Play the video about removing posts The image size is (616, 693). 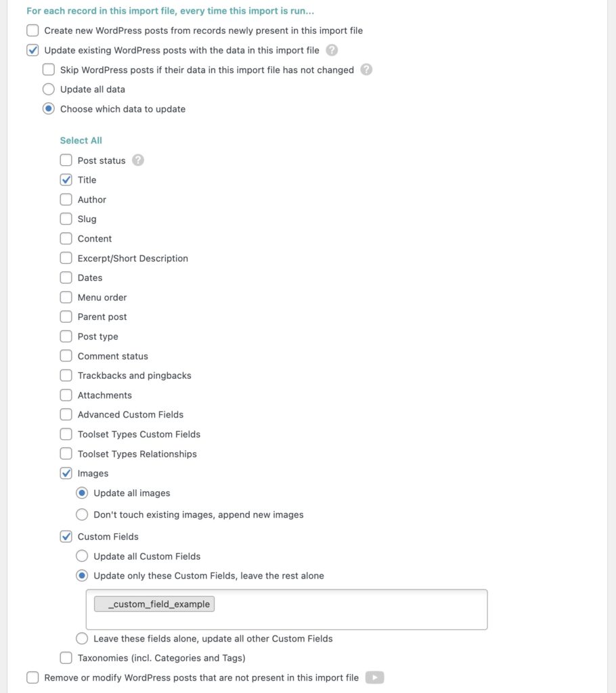(374, 677)
